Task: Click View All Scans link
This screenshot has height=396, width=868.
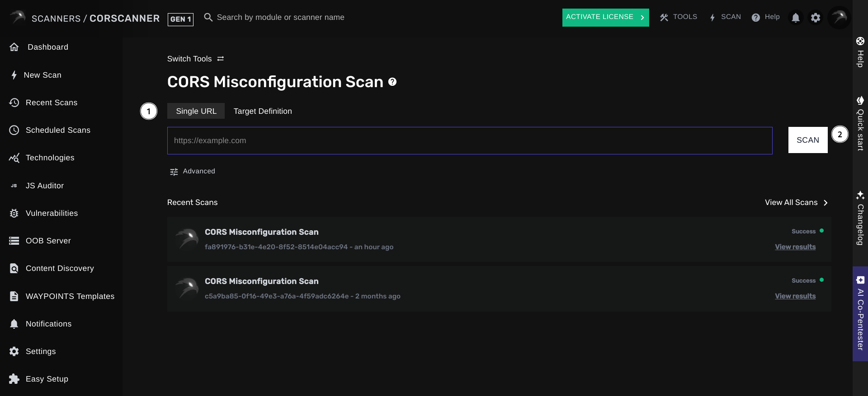Action: click(x=796, y=202)
